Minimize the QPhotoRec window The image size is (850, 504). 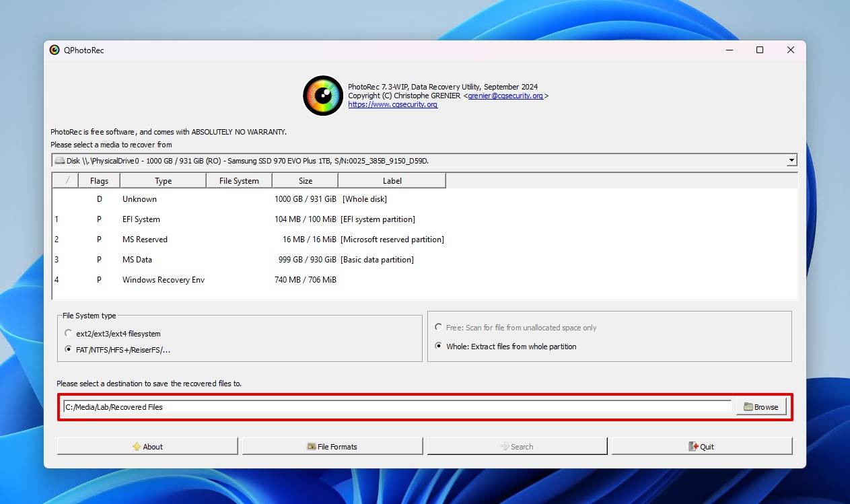tap(729, 50)
